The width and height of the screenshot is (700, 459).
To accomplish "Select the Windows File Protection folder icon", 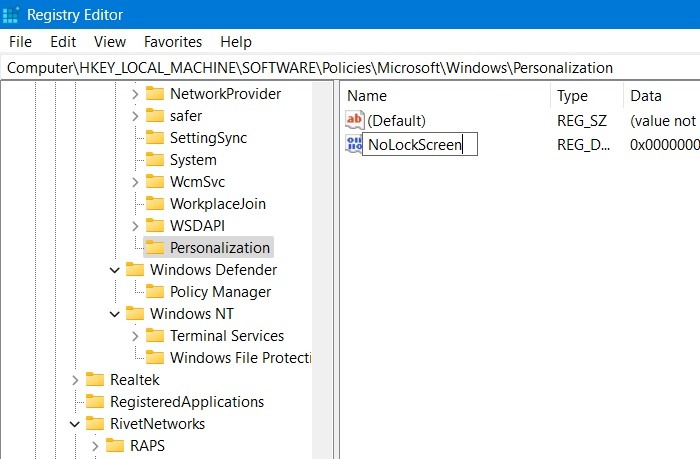I will [155, 358].
